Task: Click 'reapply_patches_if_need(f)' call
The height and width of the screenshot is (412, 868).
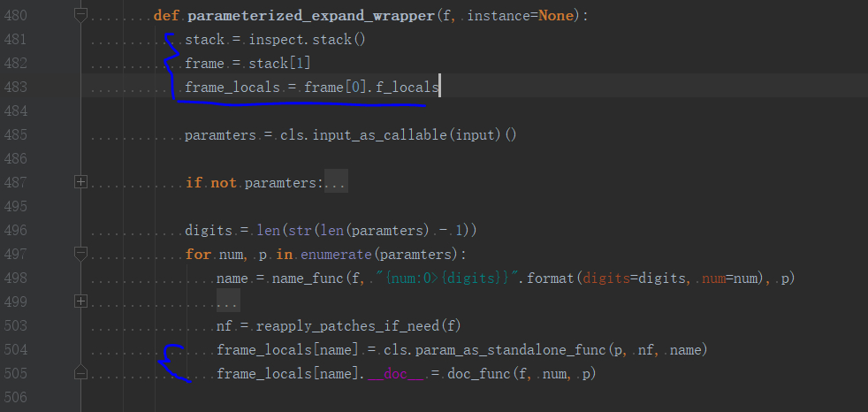Action: [x=359, y=325]
